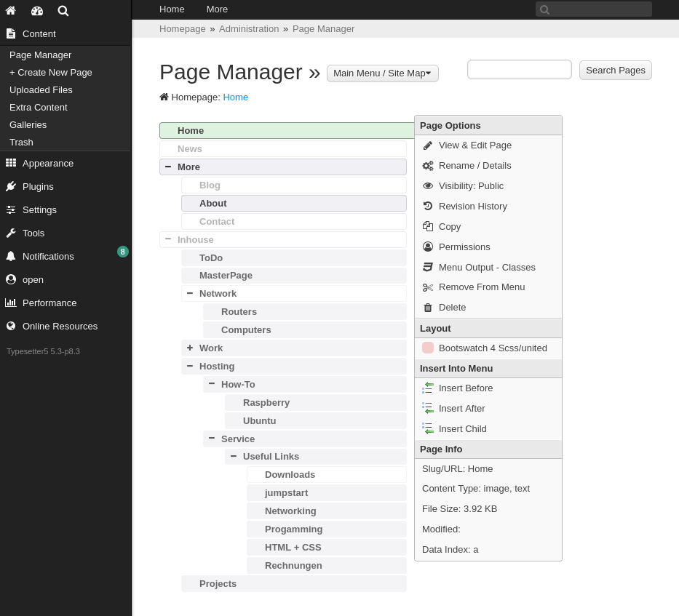Image resolution: width=679 pixels, height=616 pixels.
Task: Open the More menu in the top bar
Action: [x=216, y=9]
